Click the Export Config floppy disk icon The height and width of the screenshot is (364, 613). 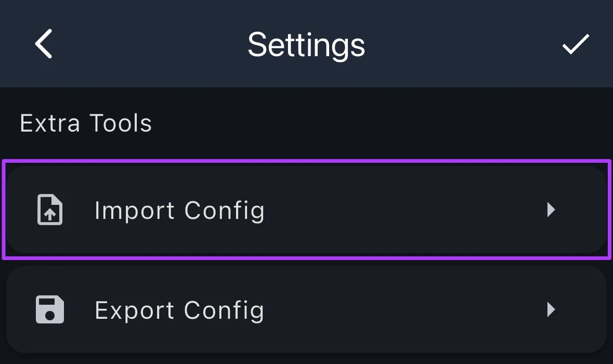(49, 309)
